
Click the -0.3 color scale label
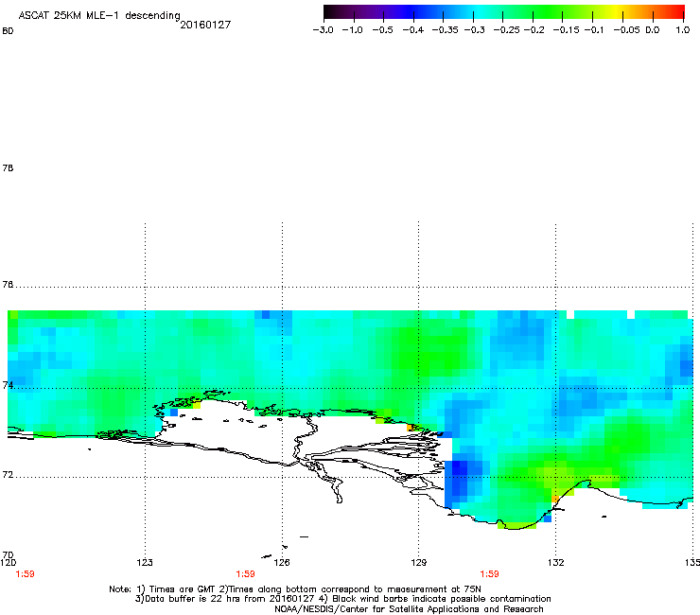[475, 30]
